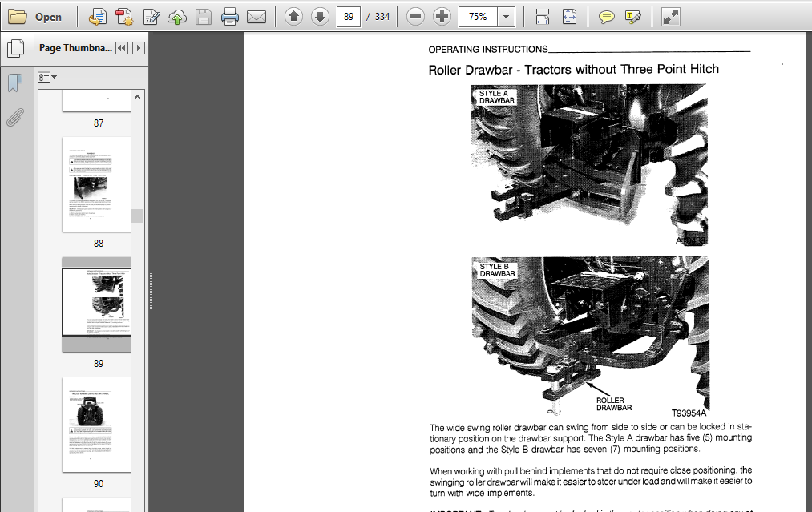Click the convert PDF star icon

(124, 17)
